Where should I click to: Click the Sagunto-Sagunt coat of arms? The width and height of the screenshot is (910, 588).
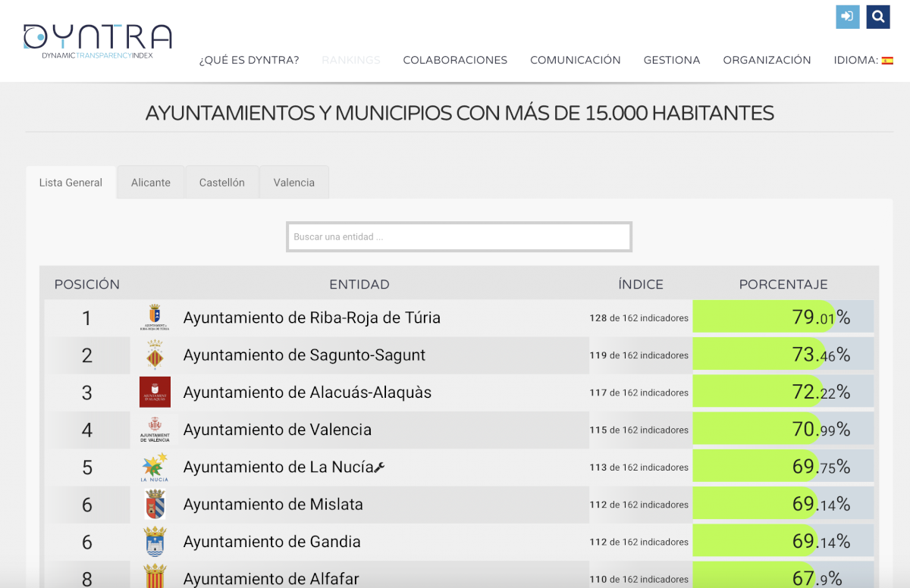(x=155, y=355)
